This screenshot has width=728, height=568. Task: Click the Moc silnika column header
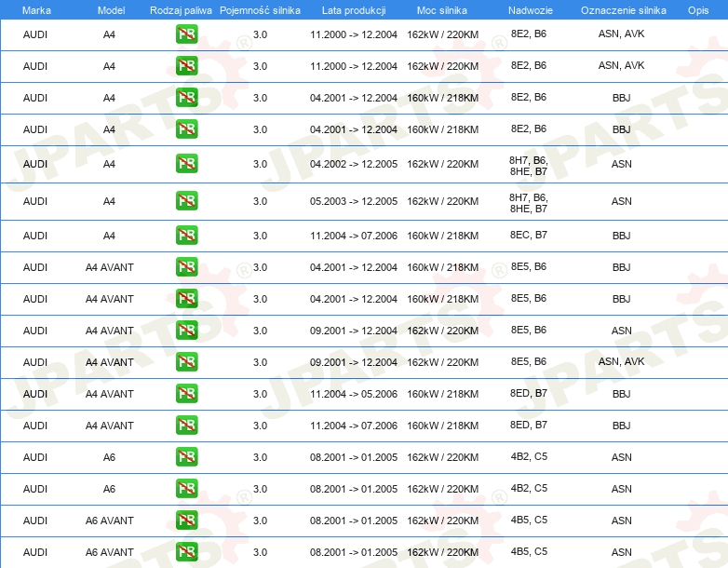click(x=442, y=10)
